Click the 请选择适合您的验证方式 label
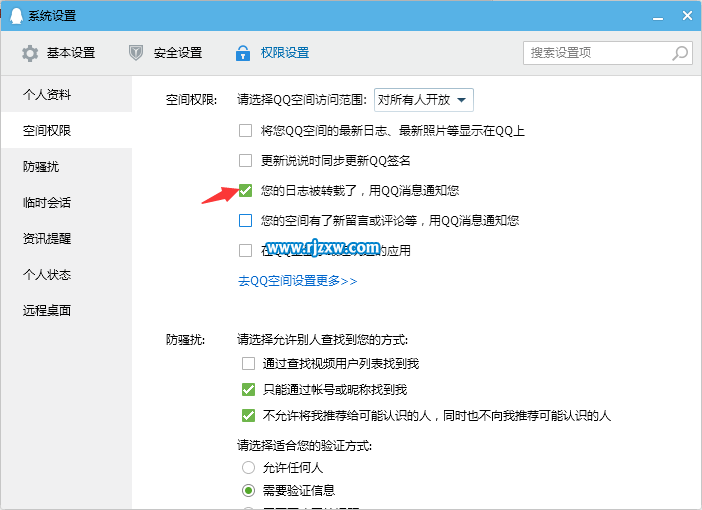The height and width of the screenshot is (510, 702). (304, 446)
